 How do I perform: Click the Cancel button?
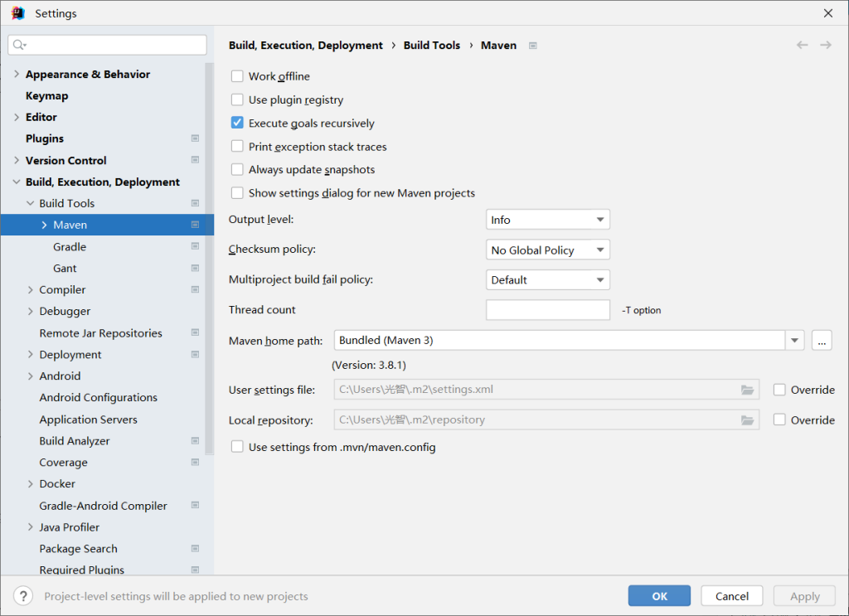731,595
